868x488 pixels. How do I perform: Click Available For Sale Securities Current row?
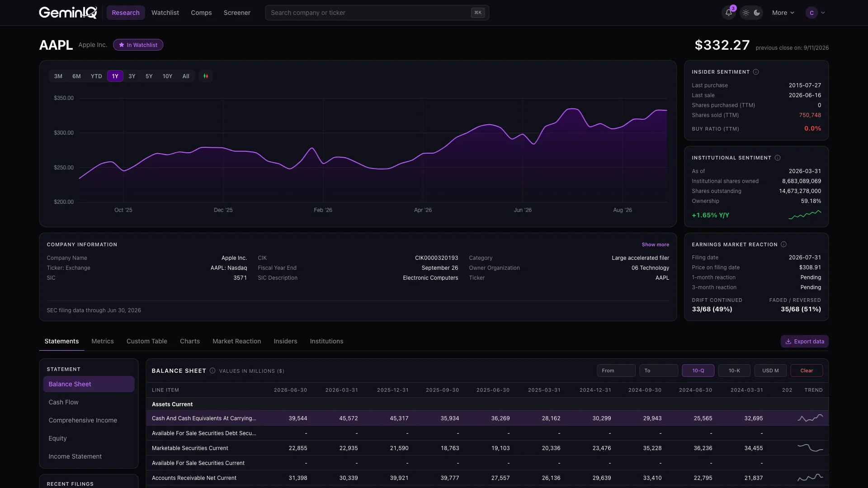[487, 463]
